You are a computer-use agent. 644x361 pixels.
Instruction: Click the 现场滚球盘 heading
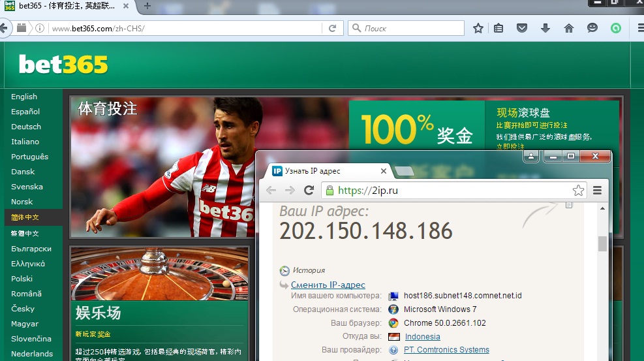pos(523,112)
